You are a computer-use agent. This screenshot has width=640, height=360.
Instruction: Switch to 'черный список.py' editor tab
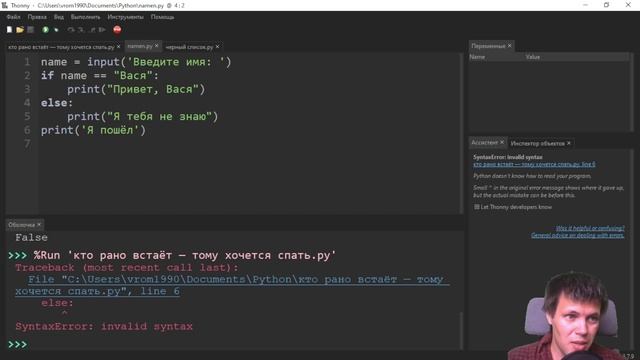coord(189,47)
